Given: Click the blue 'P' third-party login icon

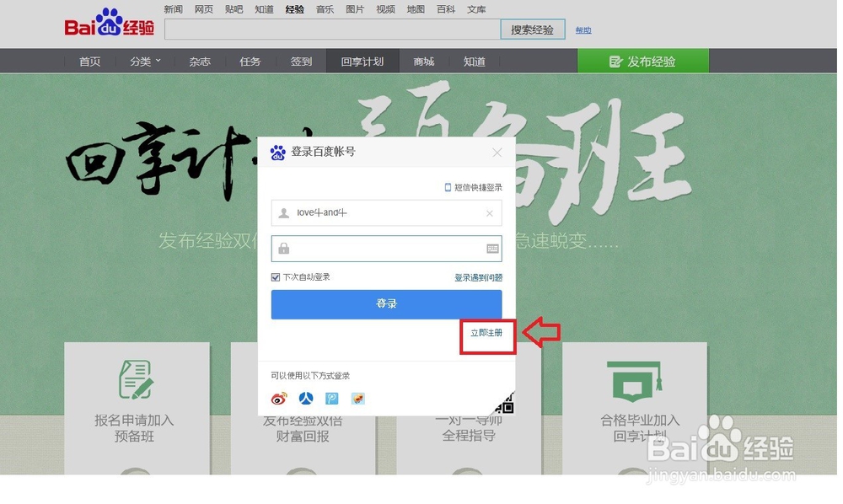Looking at the screenshot, I should pyautogui.click(x=332, y=398).
